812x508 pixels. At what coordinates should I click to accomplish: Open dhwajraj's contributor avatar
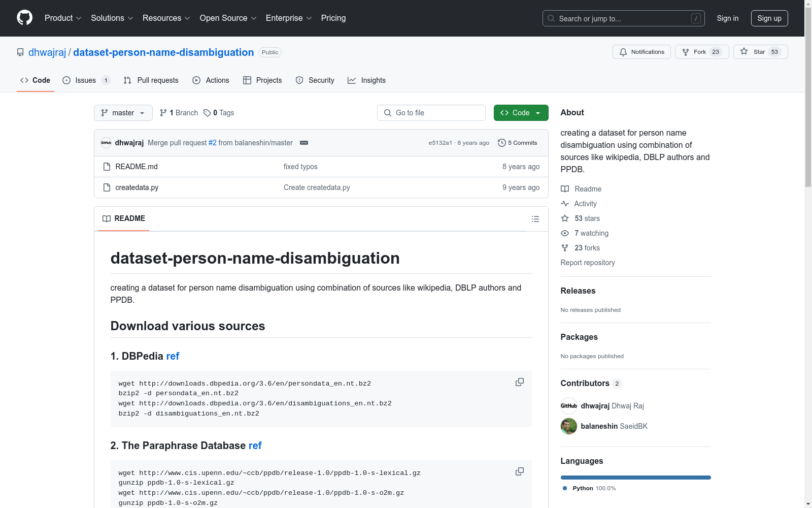(569, 406)
